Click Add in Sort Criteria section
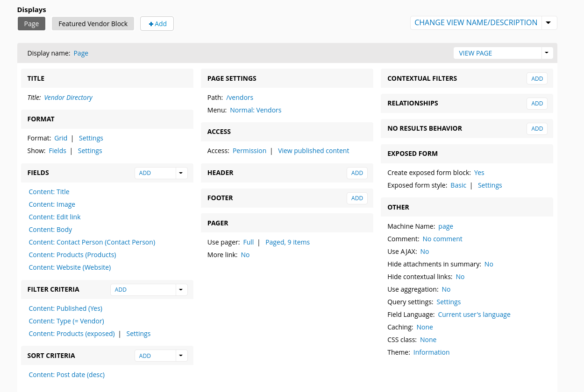The height and width of the screenshot is (392, 584). click(x=155, y=356)
